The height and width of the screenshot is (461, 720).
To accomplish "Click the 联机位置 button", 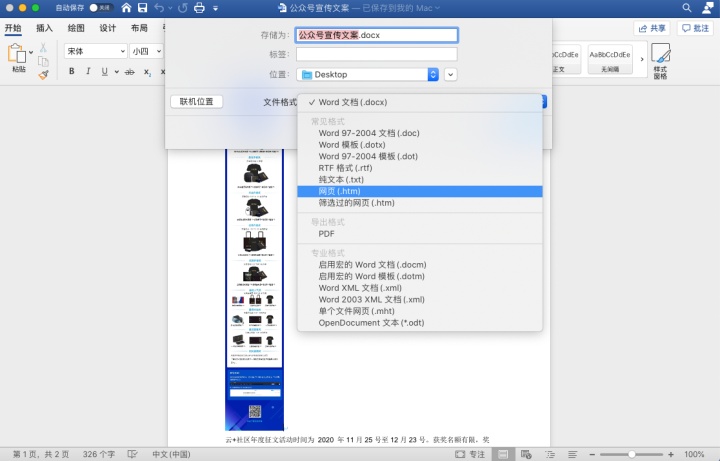I will pyautogui.click(x=197, y=101).
